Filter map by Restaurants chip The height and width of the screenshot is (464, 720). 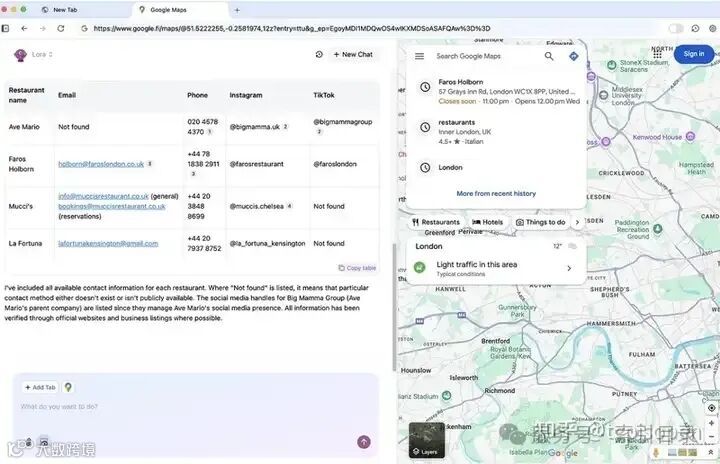tap(436, 222)
